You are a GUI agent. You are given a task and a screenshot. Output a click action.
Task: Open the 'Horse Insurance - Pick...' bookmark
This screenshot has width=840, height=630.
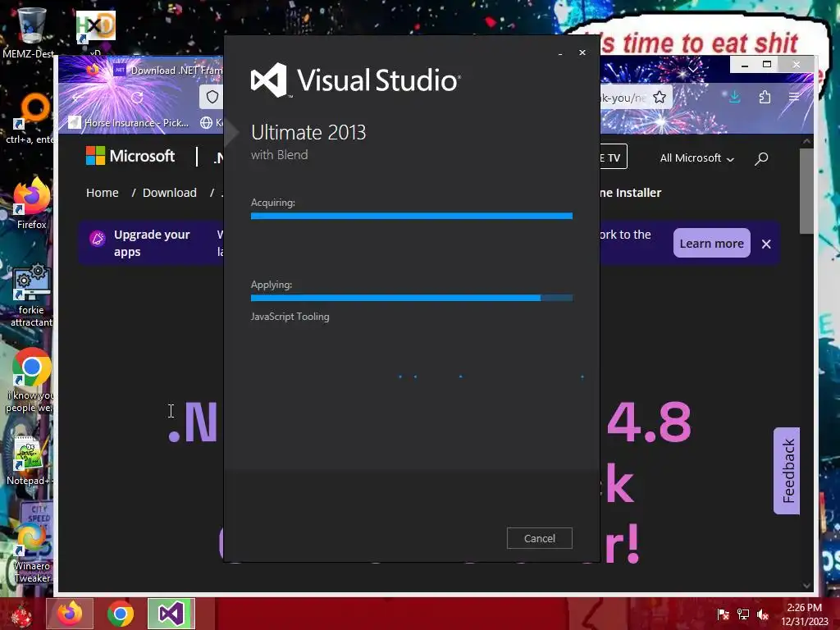click(129, 123)
